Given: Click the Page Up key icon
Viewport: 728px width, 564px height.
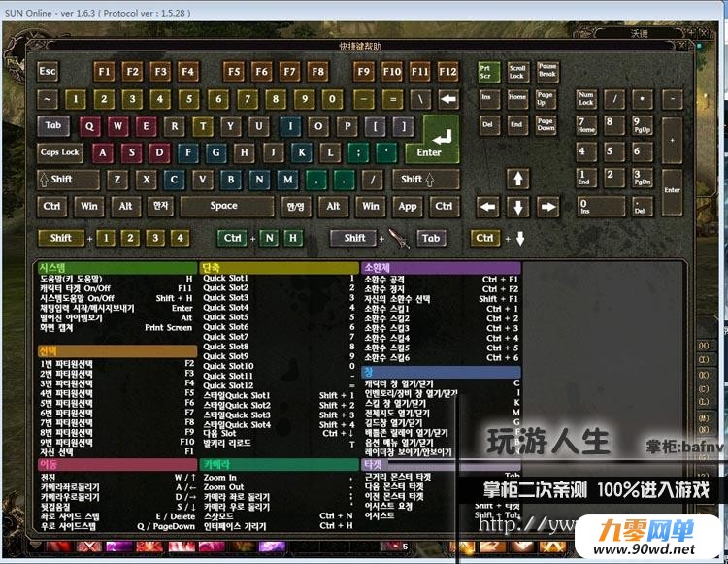Looking at the screenshot, I should (x=546, y=99).
